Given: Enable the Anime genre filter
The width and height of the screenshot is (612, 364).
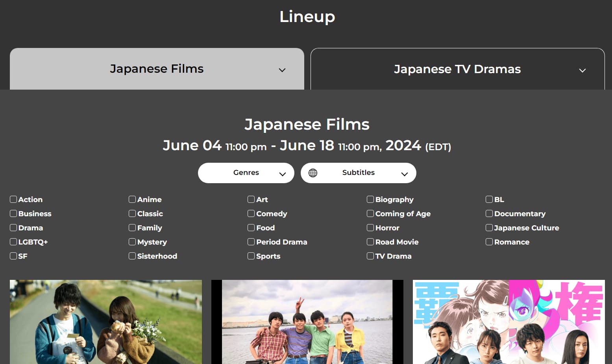Looking at the screenshot, I should click(x=132, y=199).
